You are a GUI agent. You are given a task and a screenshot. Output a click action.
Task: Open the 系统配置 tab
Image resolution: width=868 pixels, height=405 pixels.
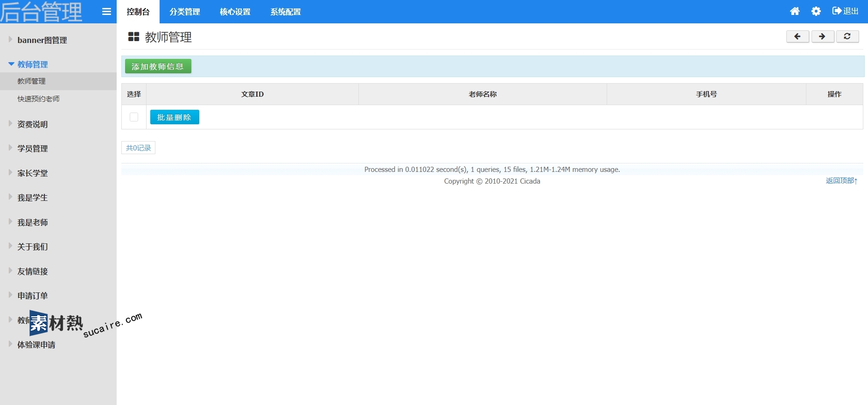point(286,12)
